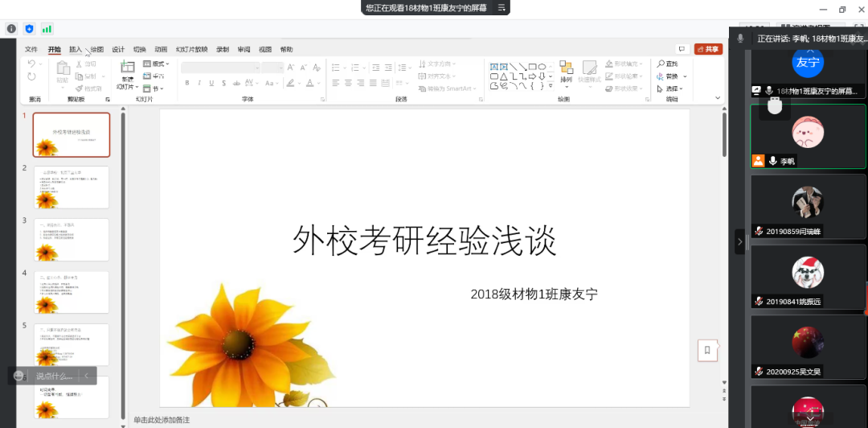Toggle Italic text formatting
Viewport: 868px width, 428px height.
(199, 83)
